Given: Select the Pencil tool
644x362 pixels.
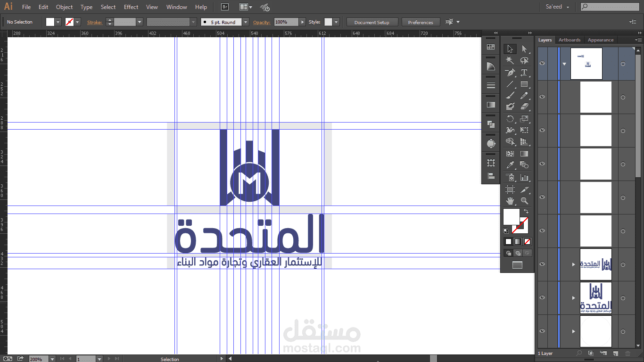Looking at the screenshot, I should pos(524,96).
